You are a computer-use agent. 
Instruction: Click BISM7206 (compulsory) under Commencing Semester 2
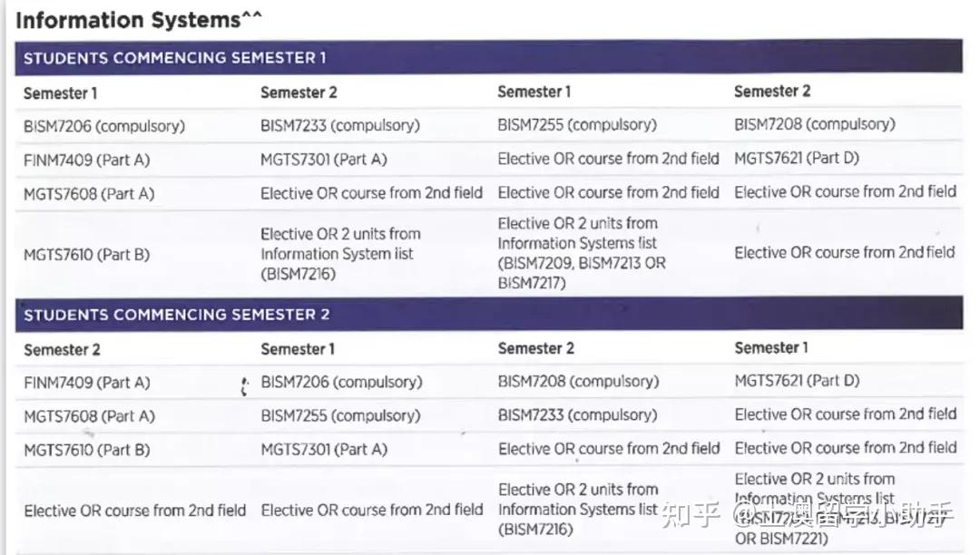(x=341, y=382)
